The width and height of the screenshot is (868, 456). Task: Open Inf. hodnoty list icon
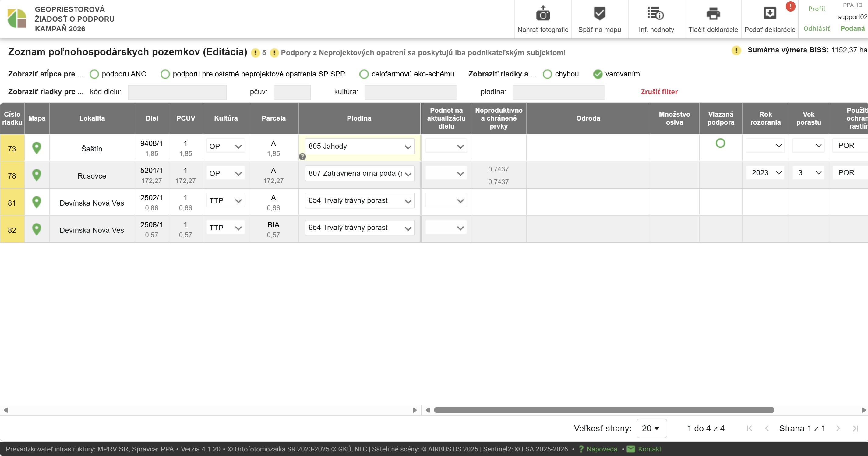[x=656, y=14]
